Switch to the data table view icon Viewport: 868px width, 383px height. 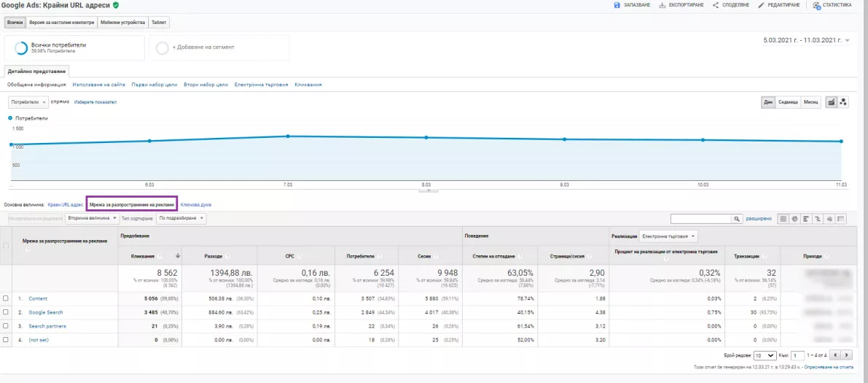pyautogui.click(x=783, y=219)
